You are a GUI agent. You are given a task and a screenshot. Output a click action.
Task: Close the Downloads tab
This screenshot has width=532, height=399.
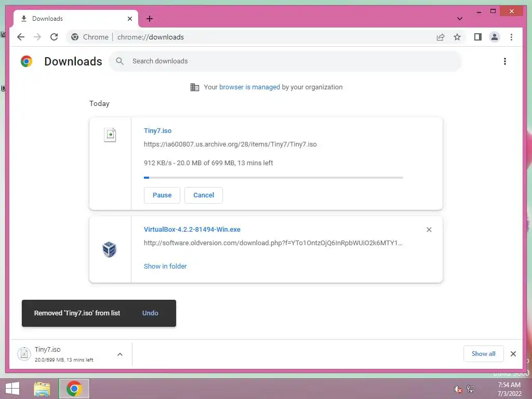pyautogui.click(x=129, y=19)
